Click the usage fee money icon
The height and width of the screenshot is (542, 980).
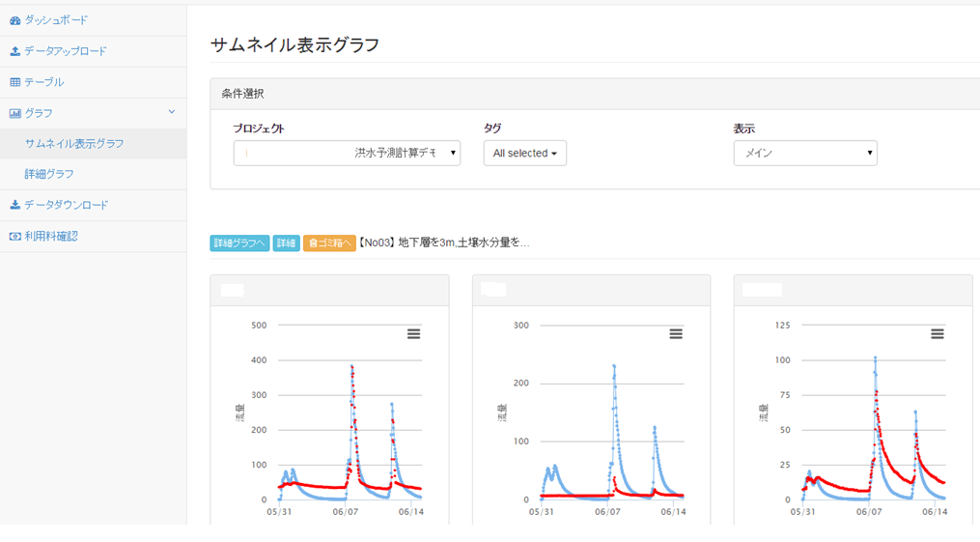point(14,236)
